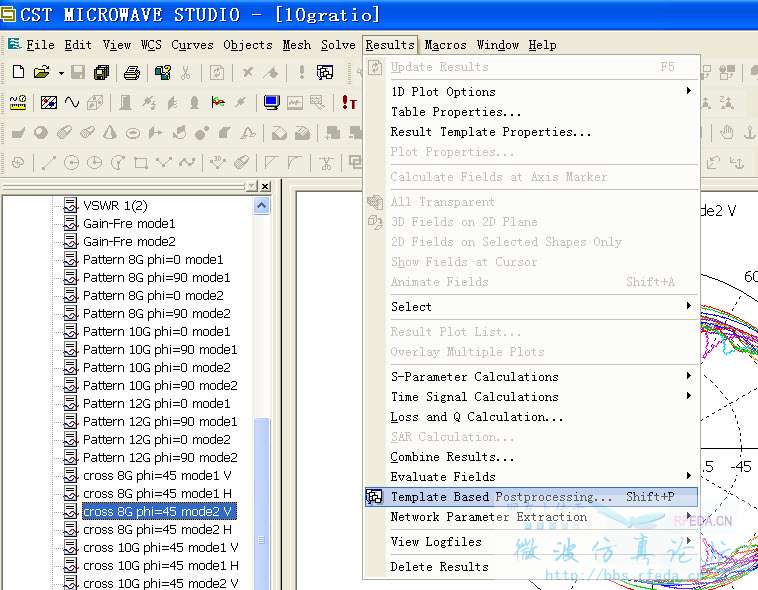
Task: Expand the Select submenu
Action: click(531, 307)
